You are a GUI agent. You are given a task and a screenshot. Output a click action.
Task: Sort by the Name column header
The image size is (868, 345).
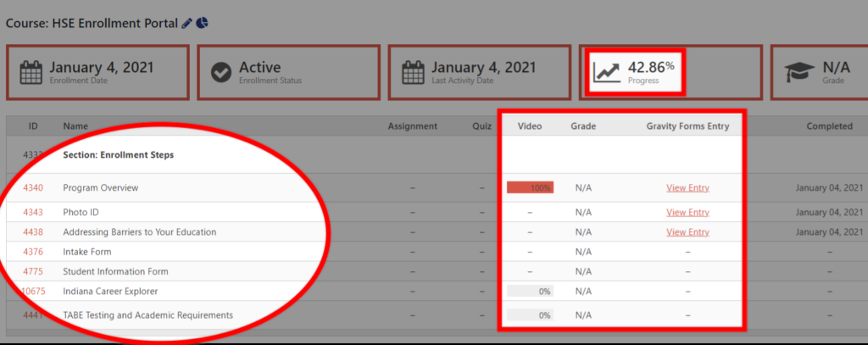point(75,126)
